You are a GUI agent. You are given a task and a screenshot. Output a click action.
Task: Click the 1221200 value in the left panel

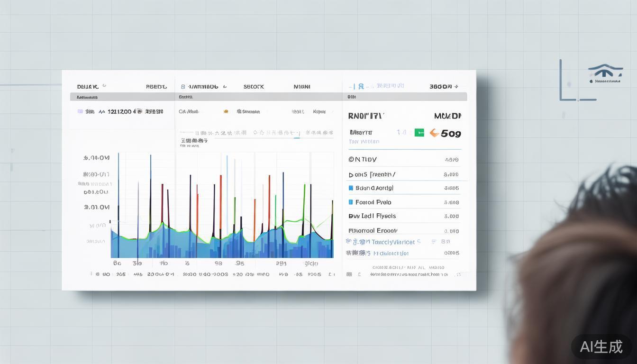(x=119, y=111)
